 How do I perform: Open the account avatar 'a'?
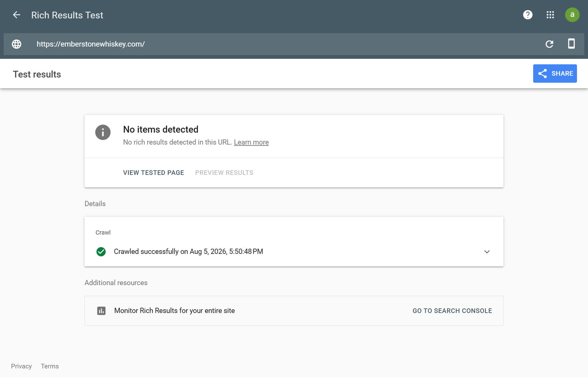(572, 15)
